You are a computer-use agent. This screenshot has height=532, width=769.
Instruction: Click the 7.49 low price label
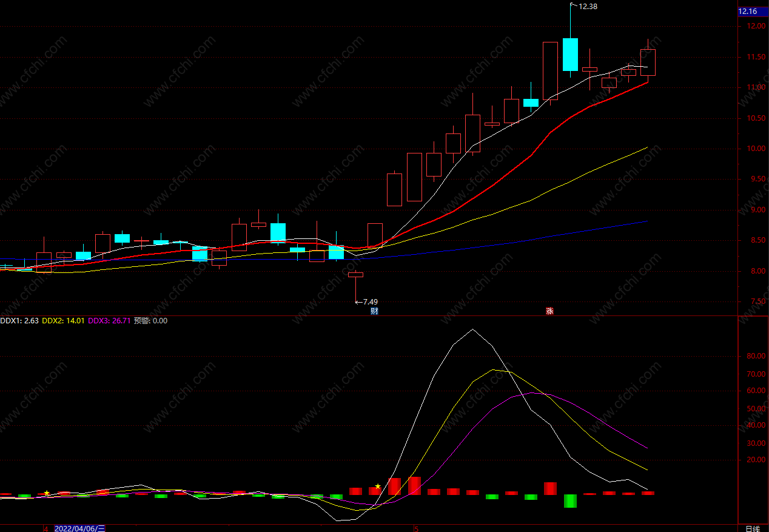click(371, 301)
